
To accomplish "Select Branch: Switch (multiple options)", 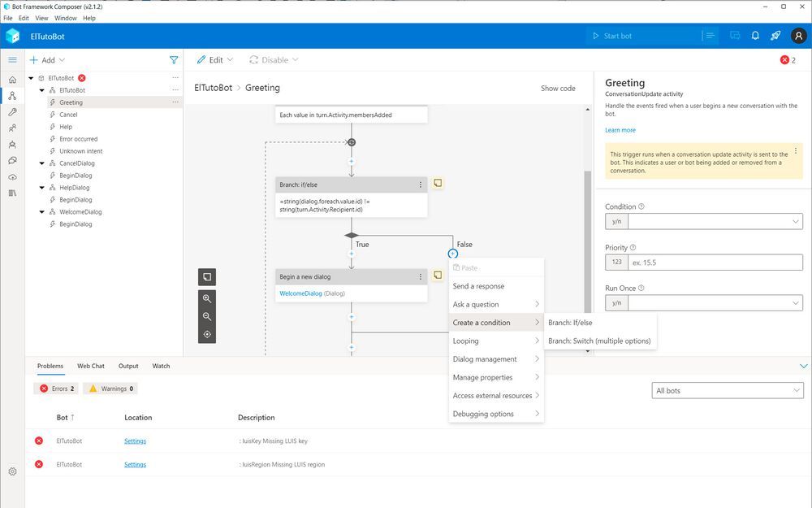I will click(x=599, y=341).
